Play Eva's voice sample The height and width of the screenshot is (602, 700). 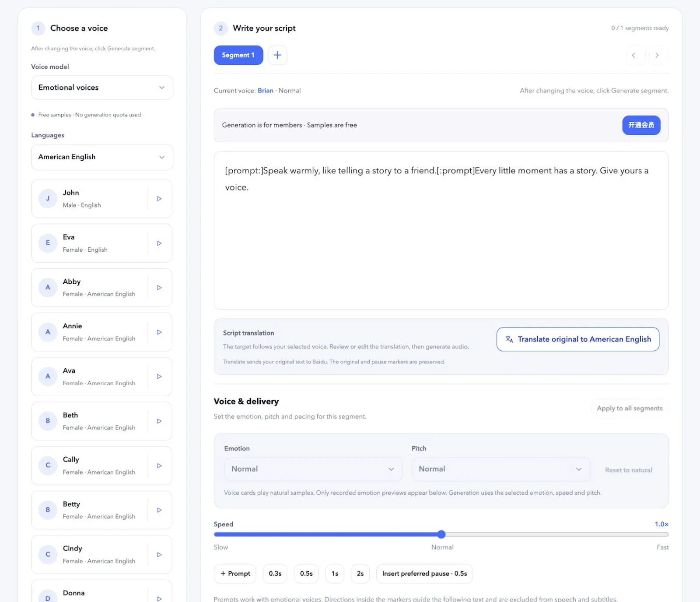(159, 243)
